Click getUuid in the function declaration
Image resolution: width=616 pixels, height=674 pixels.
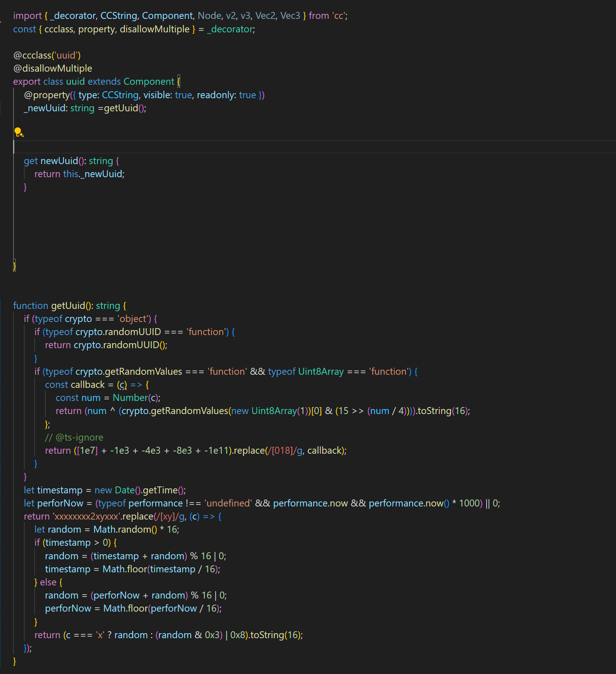click(68, 306)
